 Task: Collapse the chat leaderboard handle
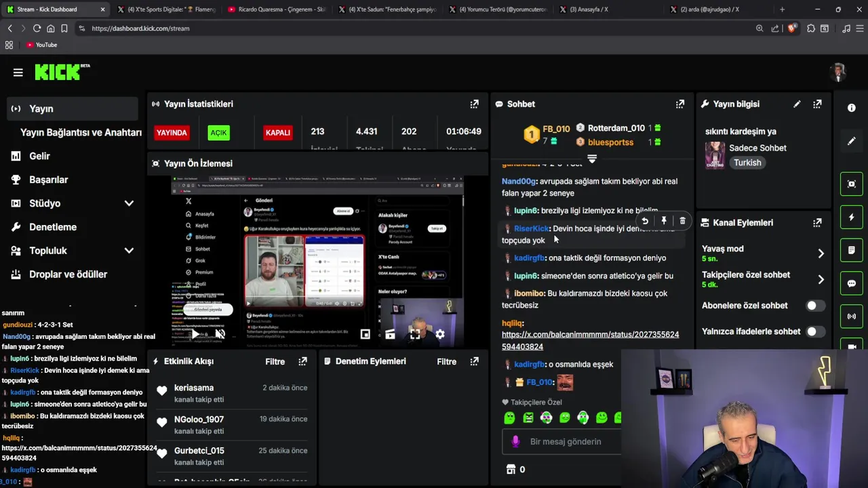tap(591, 159)
